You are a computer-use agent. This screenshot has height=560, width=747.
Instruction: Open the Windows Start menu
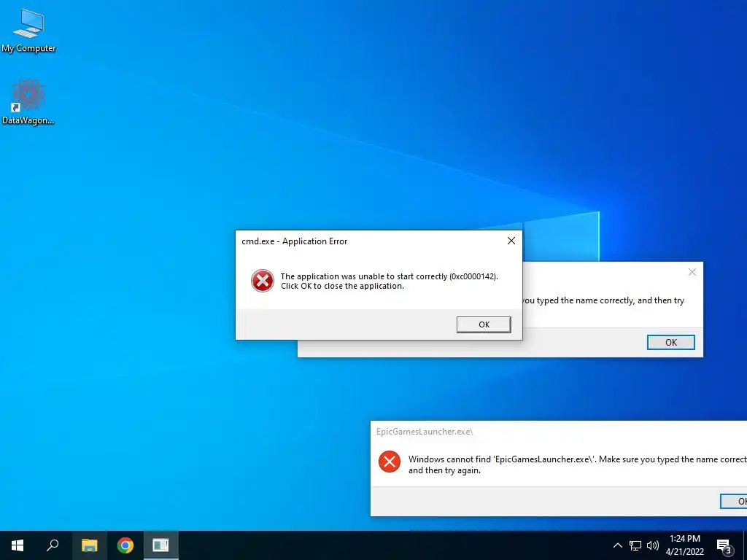coord(18,545)
